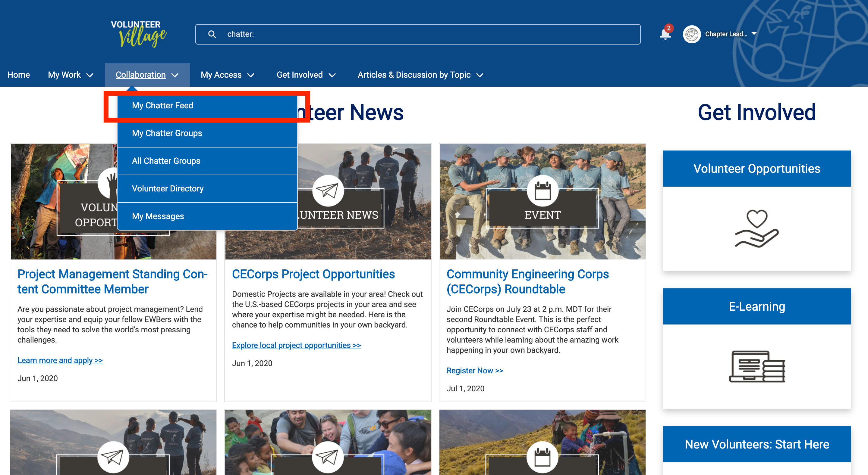
Task: Click the search magnifier icon
Action: (x=212, y=34)
